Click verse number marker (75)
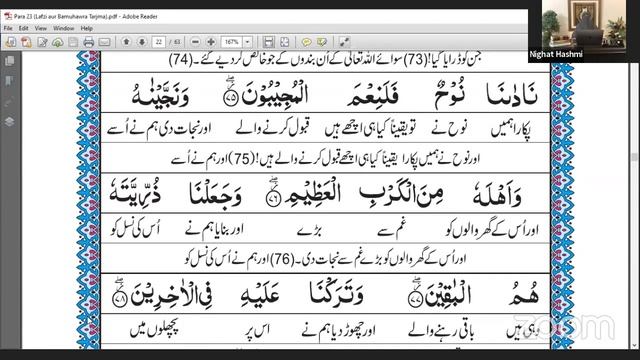 click(242, 158)
